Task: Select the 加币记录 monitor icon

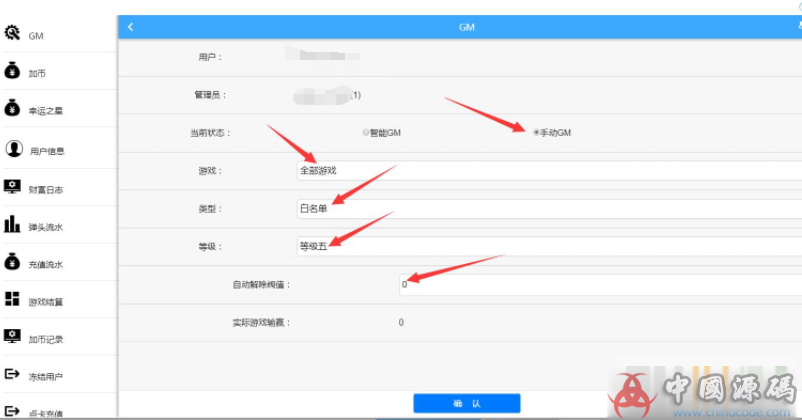Action: pyautogui.click(x=12, y=337)
